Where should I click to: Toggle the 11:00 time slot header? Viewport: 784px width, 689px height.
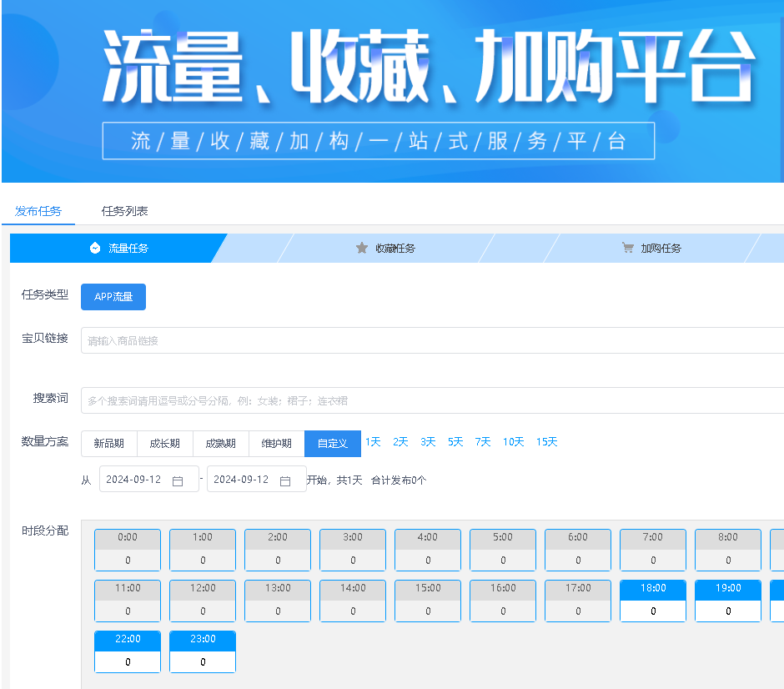click(x=128, y=589)
